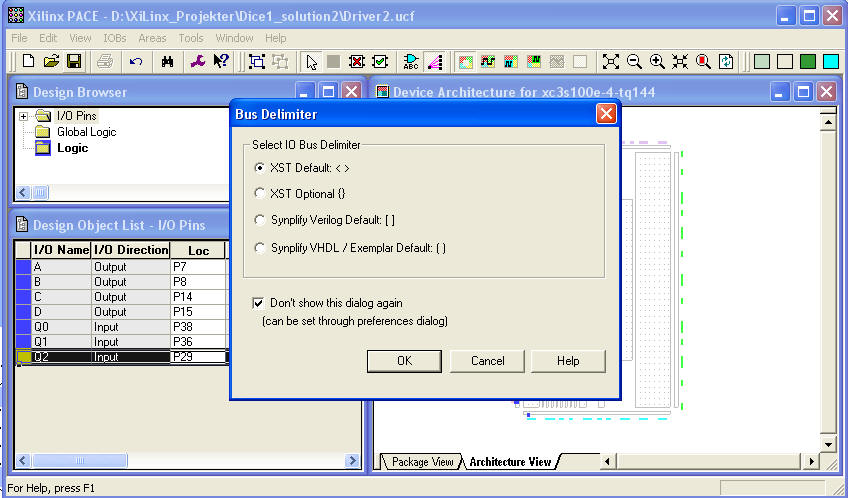Select XST Default < > radio button
Screen dimensions: 848x498
(x=260, y=168)
